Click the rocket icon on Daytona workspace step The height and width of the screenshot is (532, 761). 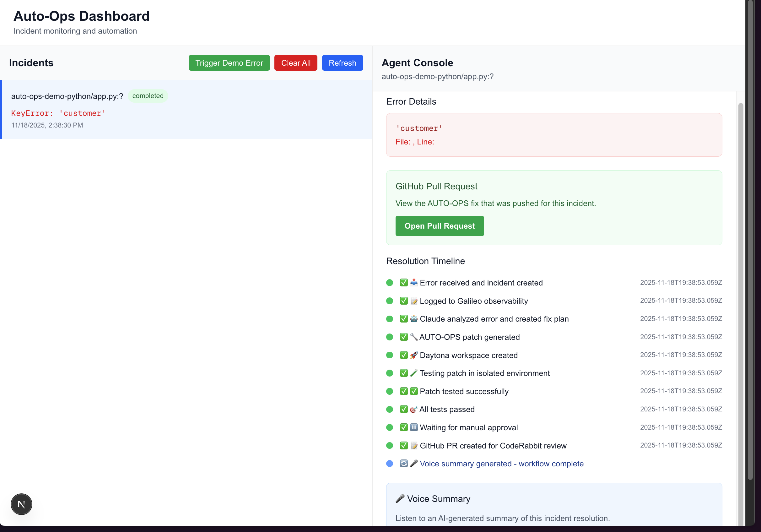(x=414, y=355)
